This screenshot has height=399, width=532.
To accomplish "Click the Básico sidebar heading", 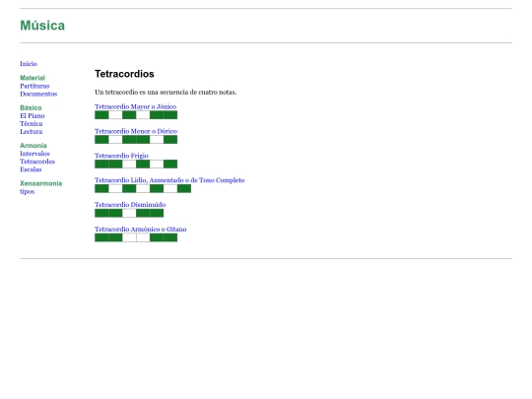I will pos(31,107).
